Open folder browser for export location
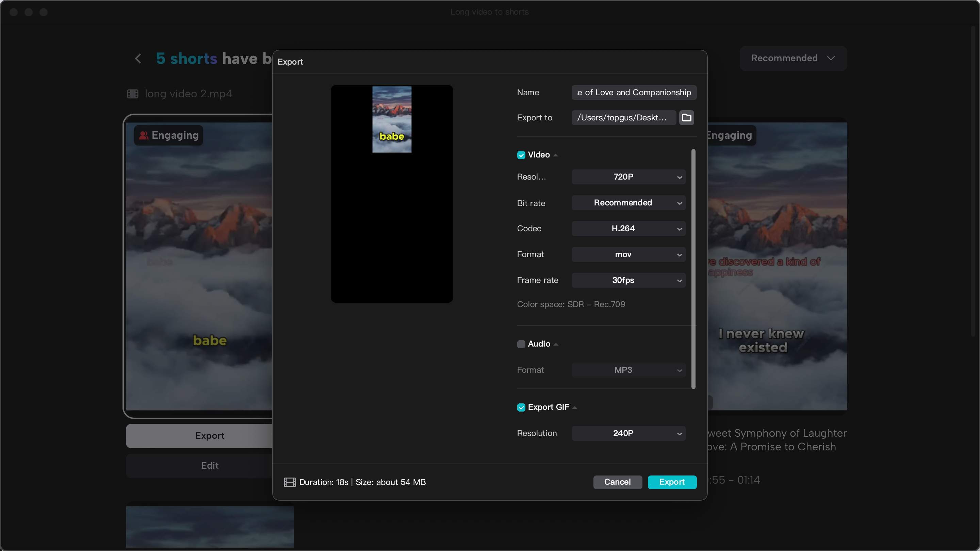The image size is (980, 551). pos(686,117)
